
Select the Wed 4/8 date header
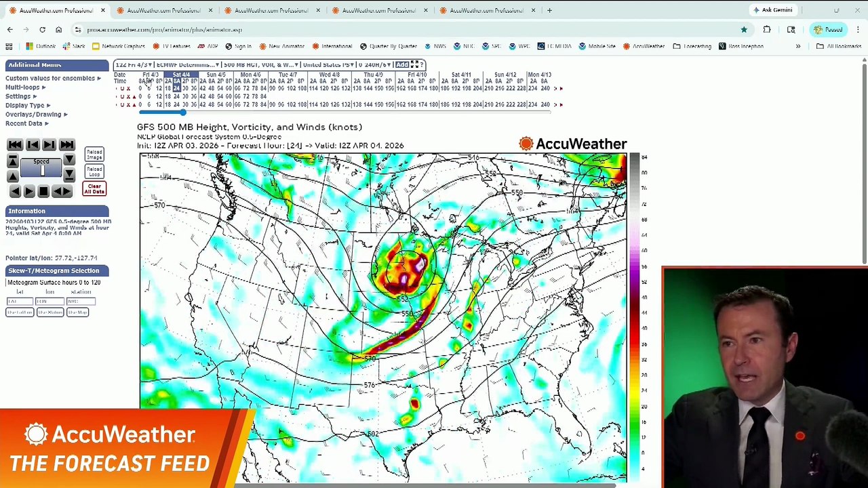[330, 75]
